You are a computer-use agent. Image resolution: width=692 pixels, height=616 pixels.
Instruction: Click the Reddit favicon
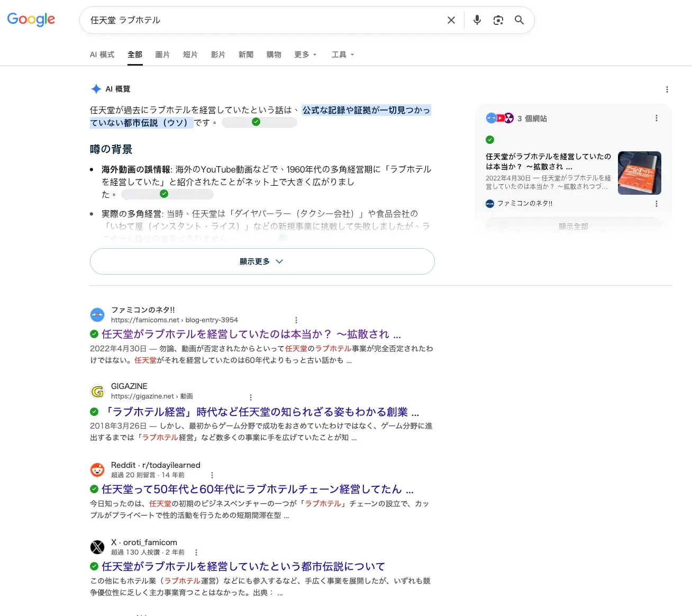tap(97, 470)
